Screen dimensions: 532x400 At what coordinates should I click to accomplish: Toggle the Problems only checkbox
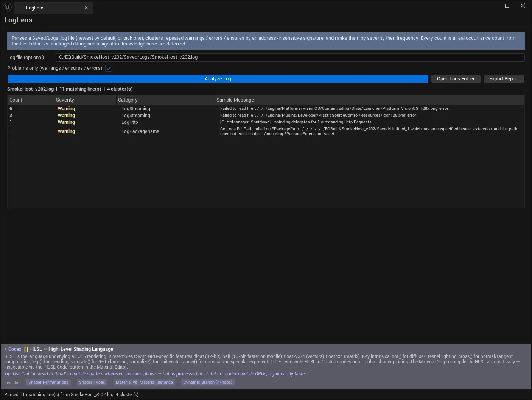(x=109, y=68)
